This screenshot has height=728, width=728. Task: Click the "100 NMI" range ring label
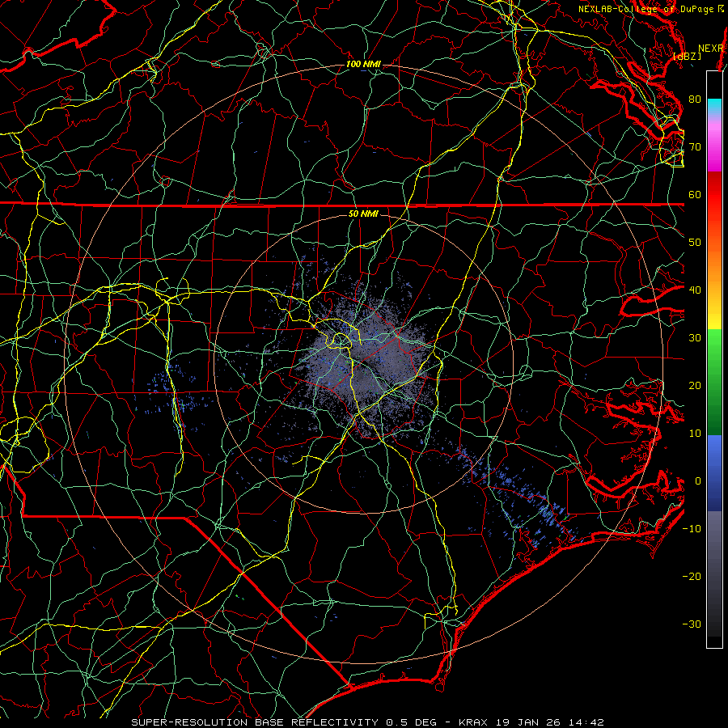pyautogui.click(x=363, y=64)
